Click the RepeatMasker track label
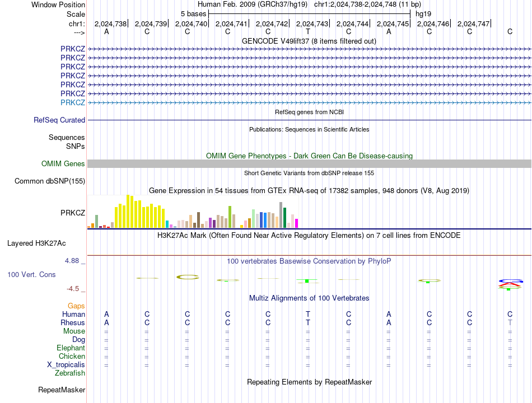Viewport: 532px width, 403px height. click(62, 390)
